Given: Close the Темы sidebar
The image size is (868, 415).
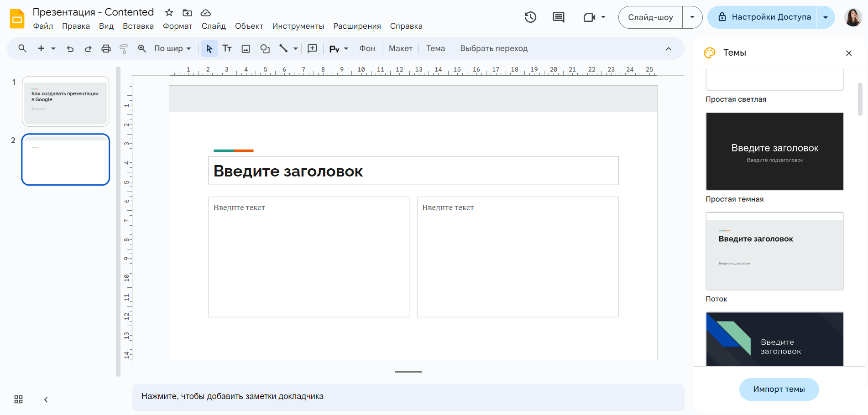Looking at the screenshot, I should [849, 53].
